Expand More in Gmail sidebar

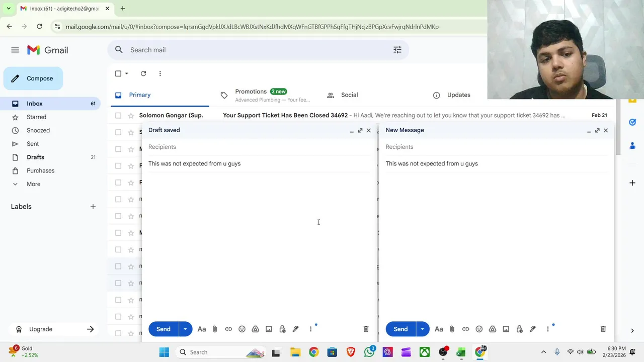coord(33,184)
